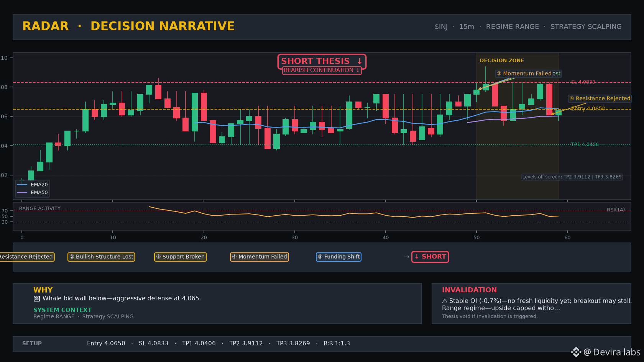The height and width of the screenshot is (362, 644).
Task: Click the EMA20 legend text
Action: tap(39, 185)
